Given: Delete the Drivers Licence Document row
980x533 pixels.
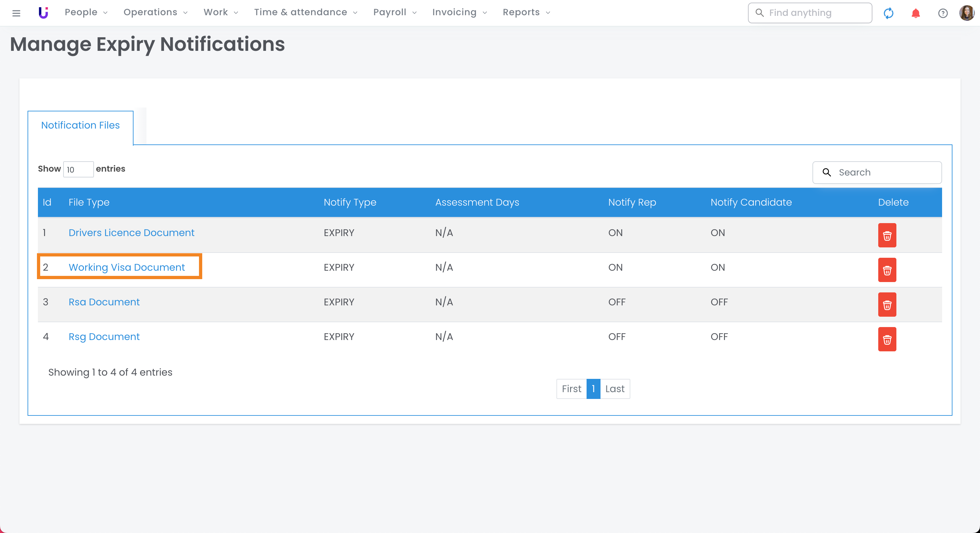Looking at the screenshot, I should 887,235.
